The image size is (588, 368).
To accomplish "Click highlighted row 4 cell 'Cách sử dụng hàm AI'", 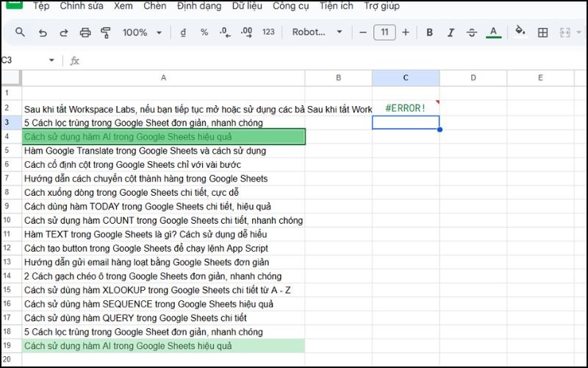I will point(163,136).
